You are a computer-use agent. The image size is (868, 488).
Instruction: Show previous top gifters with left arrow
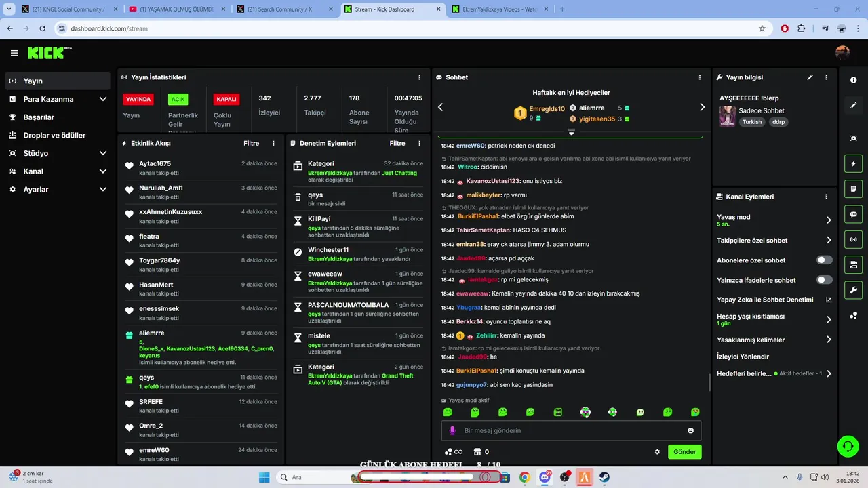click(440, 107)
